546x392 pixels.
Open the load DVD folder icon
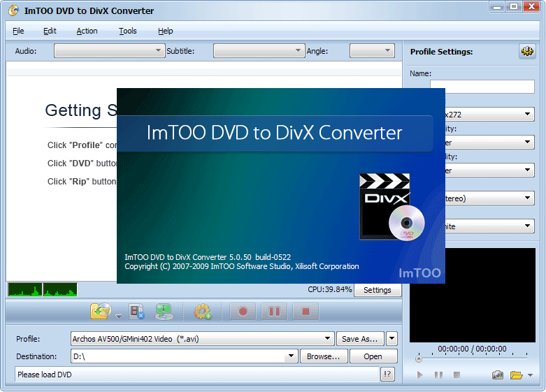(101, 311)
